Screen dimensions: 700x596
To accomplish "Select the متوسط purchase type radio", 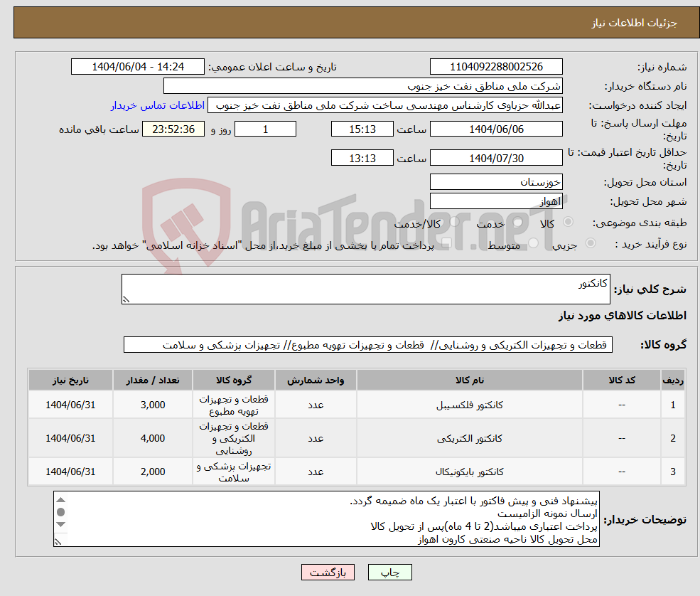I will [x=534, y=243].
